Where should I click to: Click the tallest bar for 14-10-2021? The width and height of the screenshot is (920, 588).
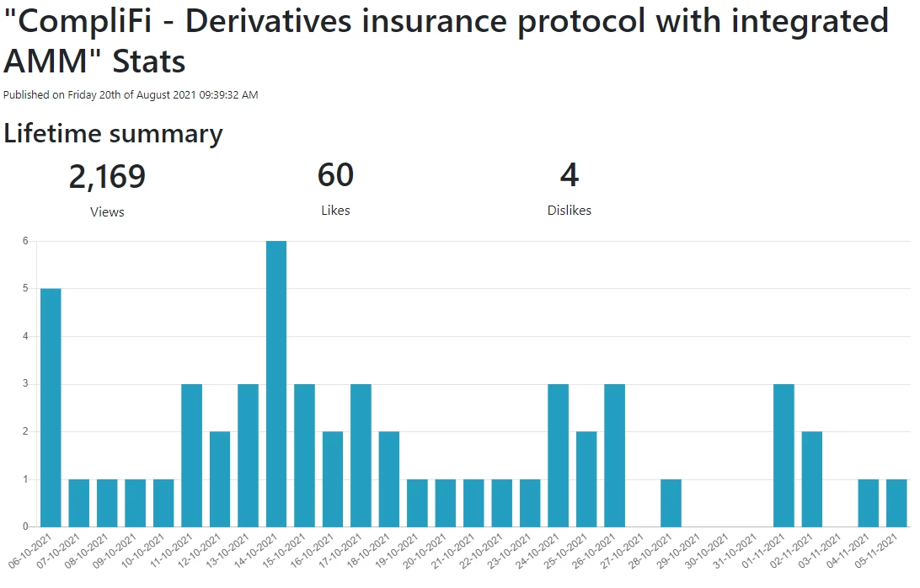point(276,384)
